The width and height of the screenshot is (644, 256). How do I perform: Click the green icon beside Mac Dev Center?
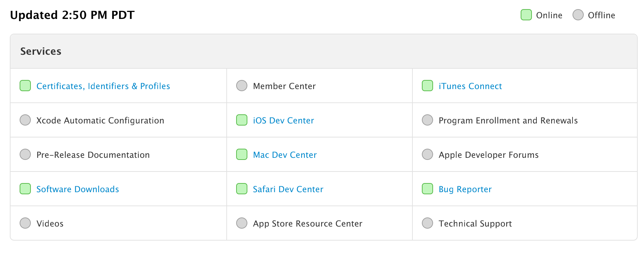(241, 154)
